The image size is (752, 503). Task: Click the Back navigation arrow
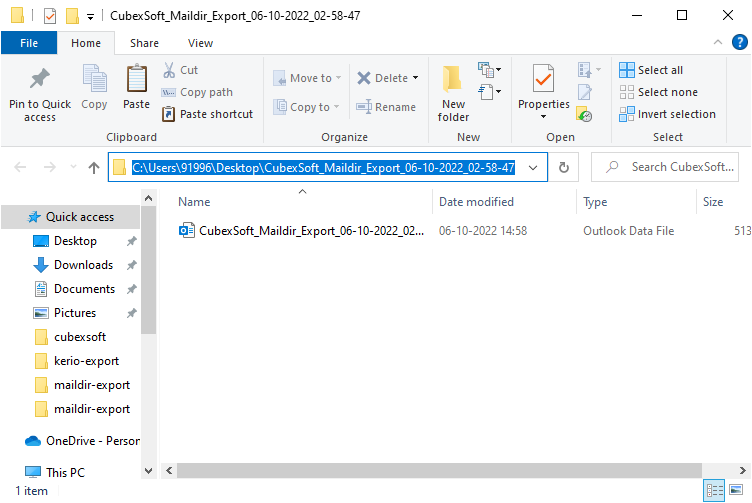click(x=20, y=167)
